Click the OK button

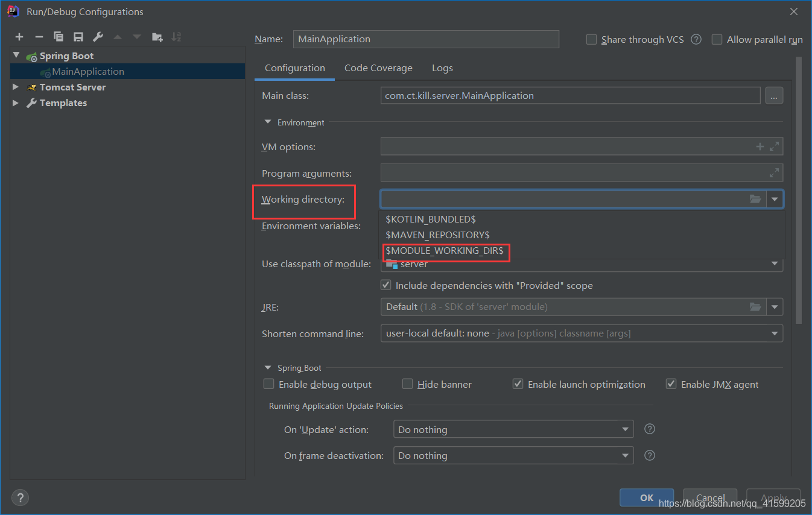(647, 498)
